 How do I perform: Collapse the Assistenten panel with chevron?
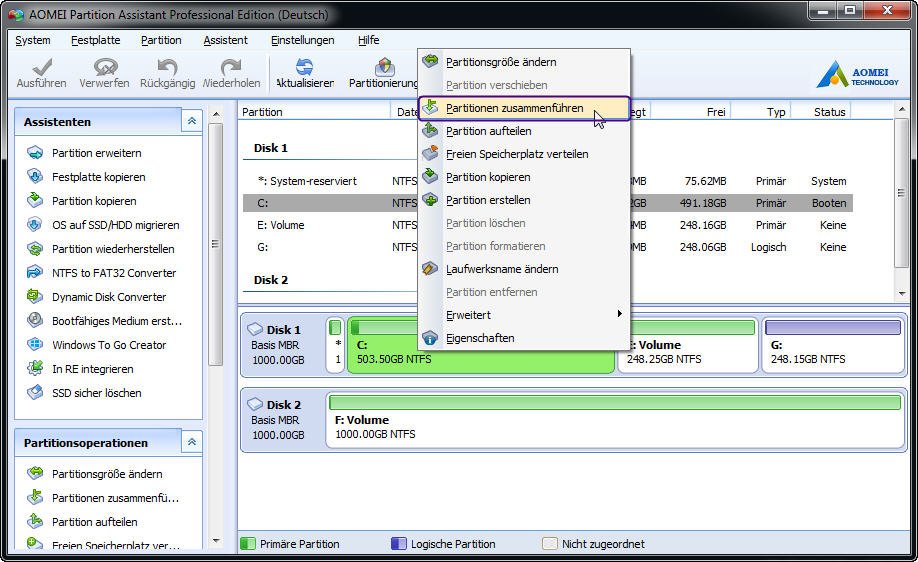pyautogui.click(x=191, y=121)
